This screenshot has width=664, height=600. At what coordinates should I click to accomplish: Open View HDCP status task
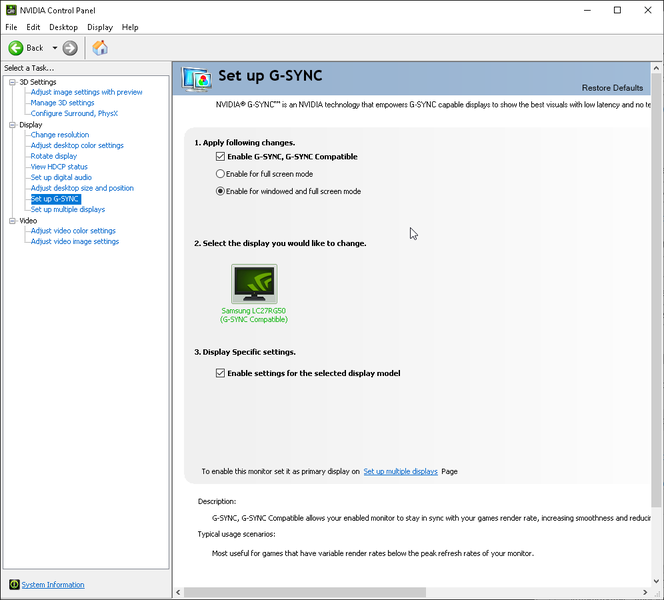tap(59, 166)
